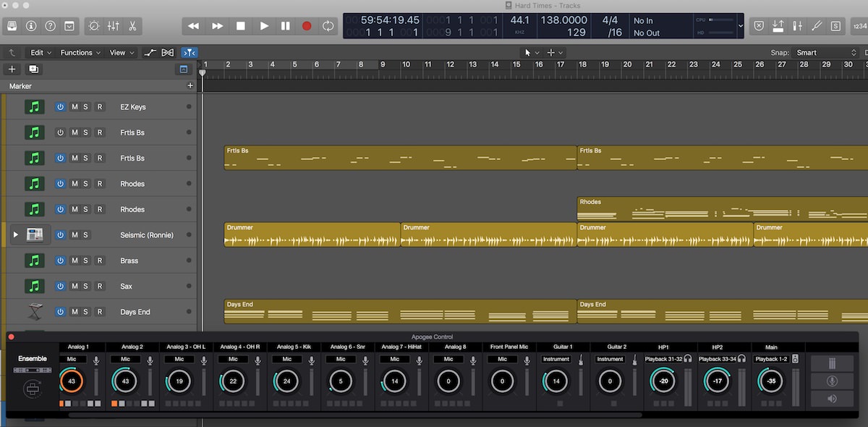Record-enable the Sax track
868x427 pixels.
[100, 287]
